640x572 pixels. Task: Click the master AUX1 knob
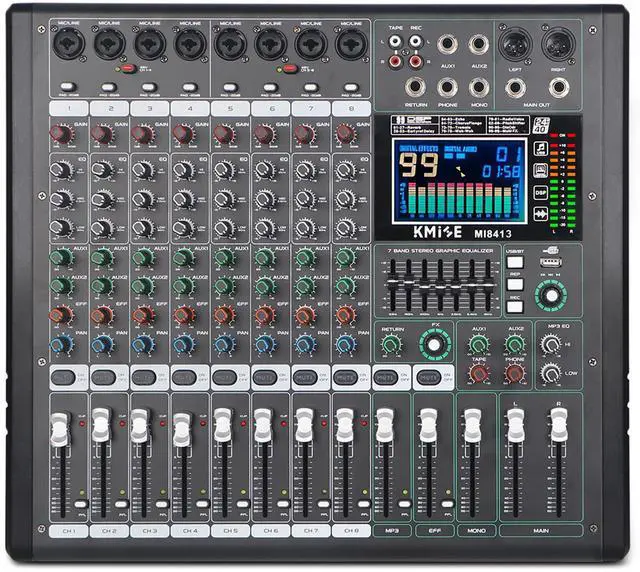coord(478,344)
